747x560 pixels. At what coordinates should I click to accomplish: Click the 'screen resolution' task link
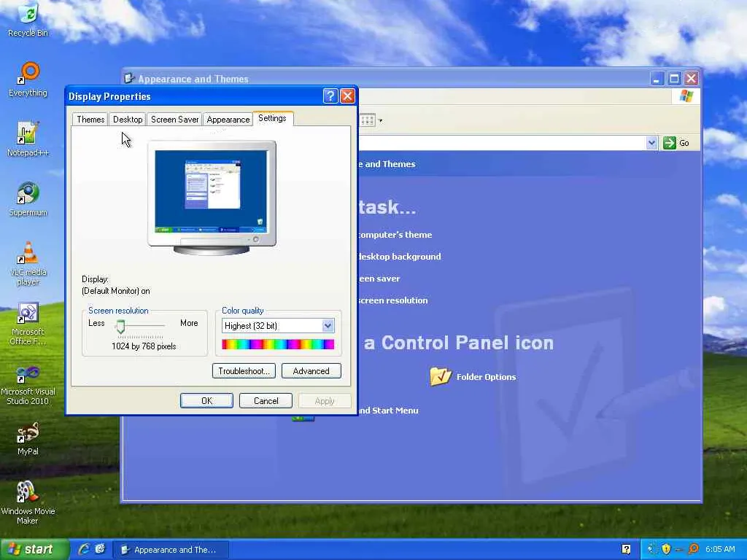point(392,300)
